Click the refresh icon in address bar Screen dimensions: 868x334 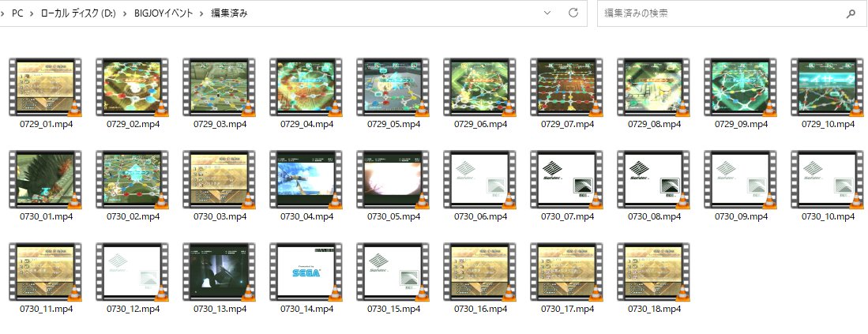[573, 13]
